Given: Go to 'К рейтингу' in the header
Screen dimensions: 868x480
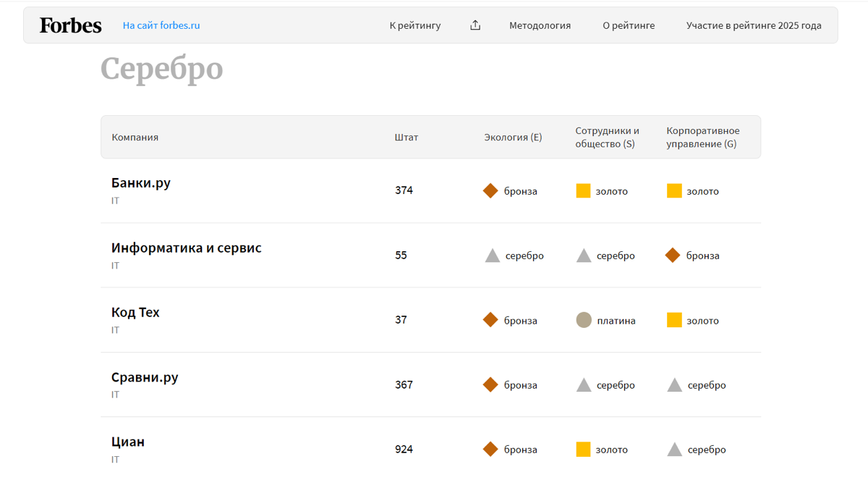Looking at the screenshot, I should tap(415, 25).
